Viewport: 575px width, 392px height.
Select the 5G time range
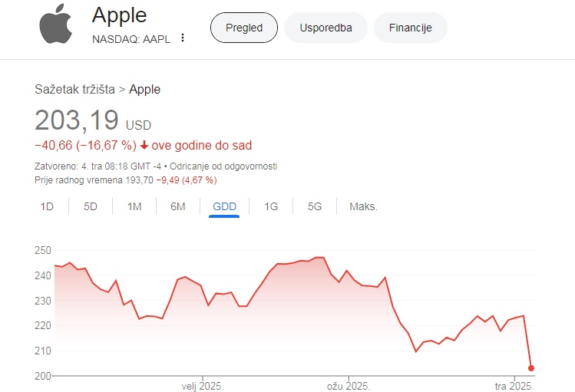click(315, 206)
